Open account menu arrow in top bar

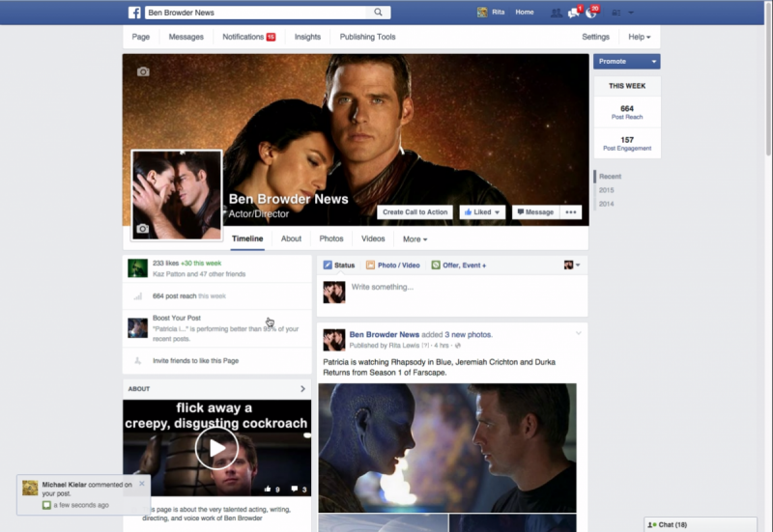click(631, 13)
